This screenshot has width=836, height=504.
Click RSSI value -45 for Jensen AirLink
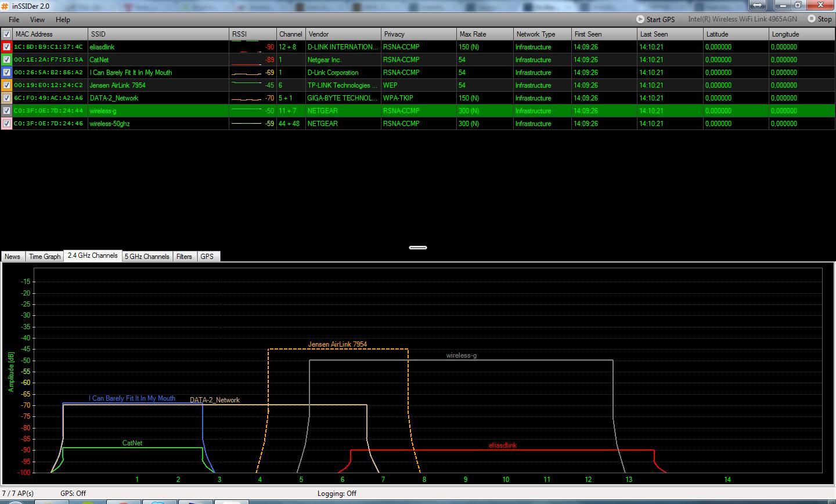pyautogui.click(x=269, y=85)
